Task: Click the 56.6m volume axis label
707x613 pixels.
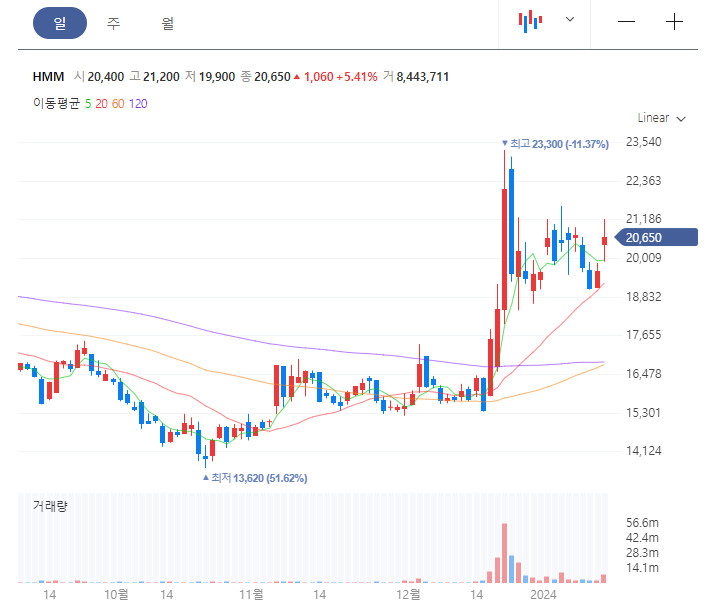Action: 642,523
